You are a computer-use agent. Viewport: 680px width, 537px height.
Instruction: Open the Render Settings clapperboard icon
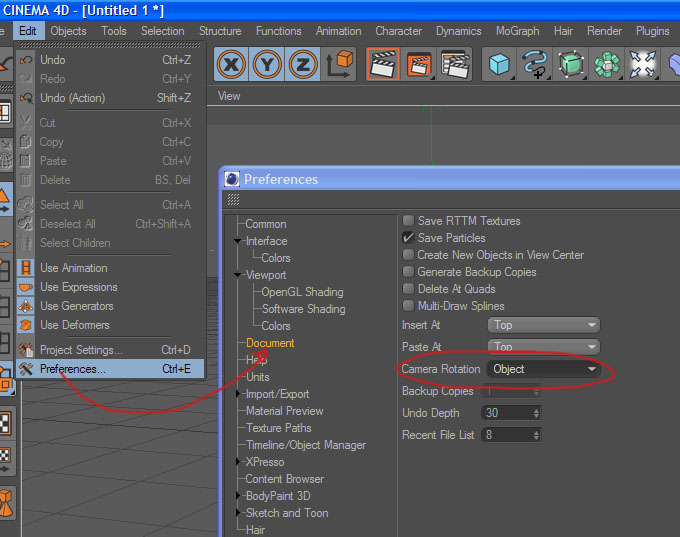[x=454, y=65]
